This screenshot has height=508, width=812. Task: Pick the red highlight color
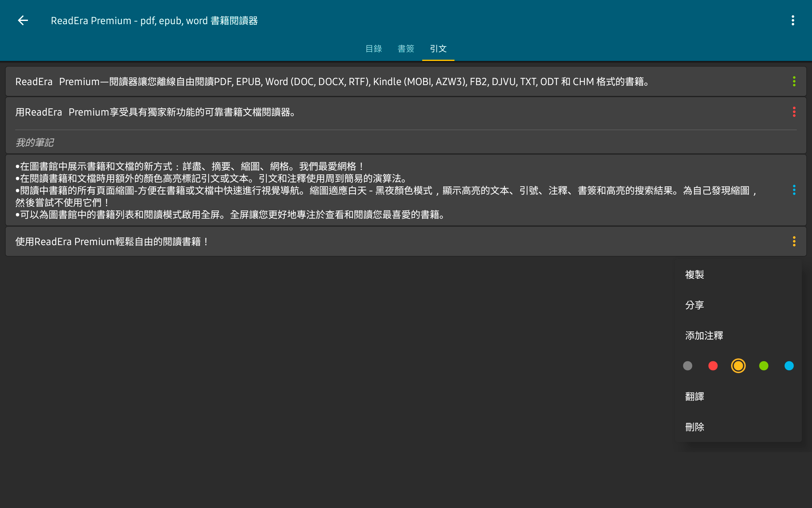713,365
